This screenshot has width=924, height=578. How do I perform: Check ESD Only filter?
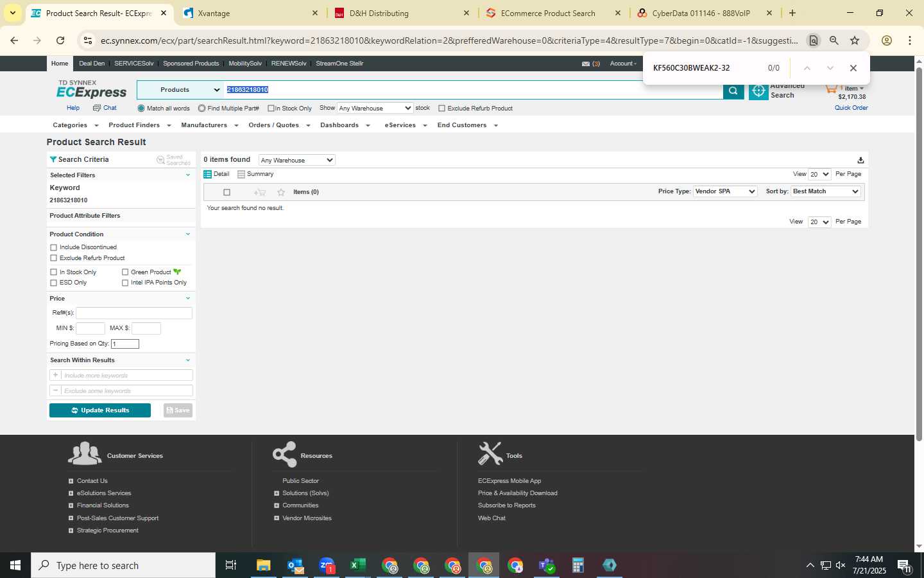coord(53,283)
